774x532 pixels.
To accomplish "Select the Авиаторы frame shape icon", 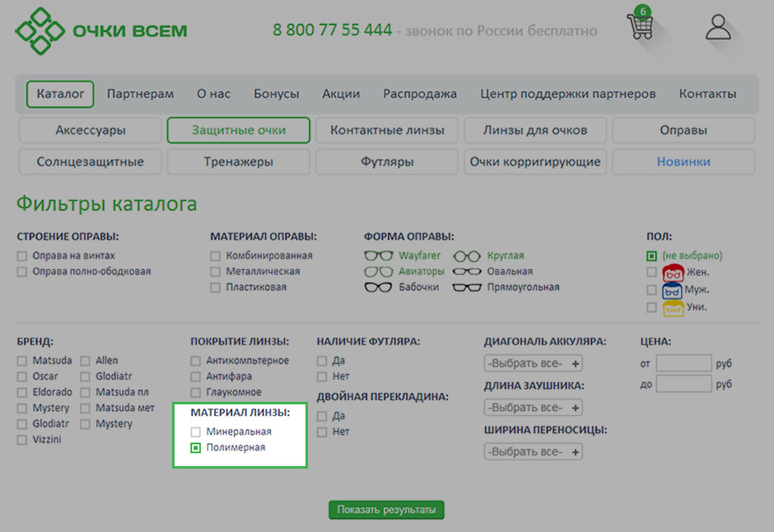I will (379, 272).
